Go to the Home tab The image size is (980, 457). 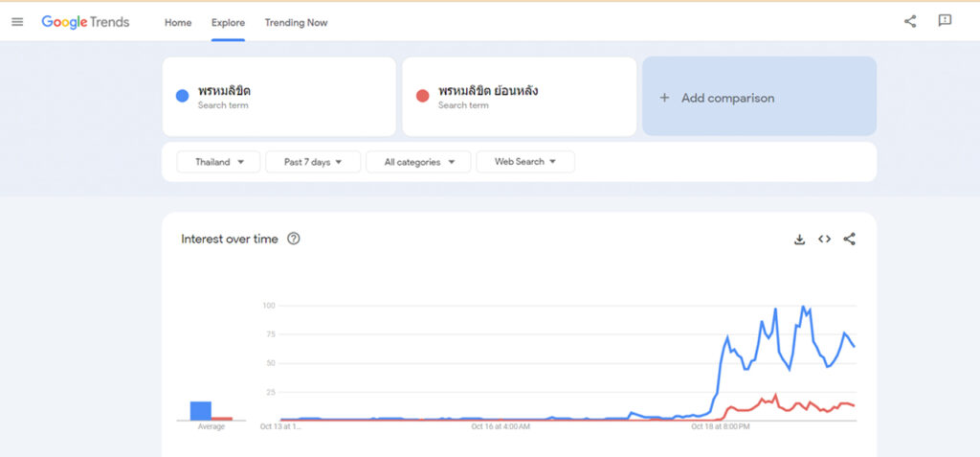point(178,23)
